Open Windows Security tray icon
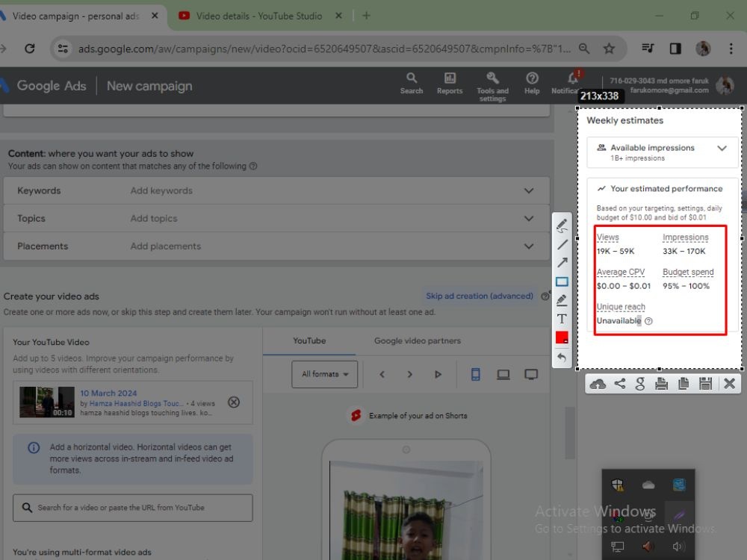 618,485
